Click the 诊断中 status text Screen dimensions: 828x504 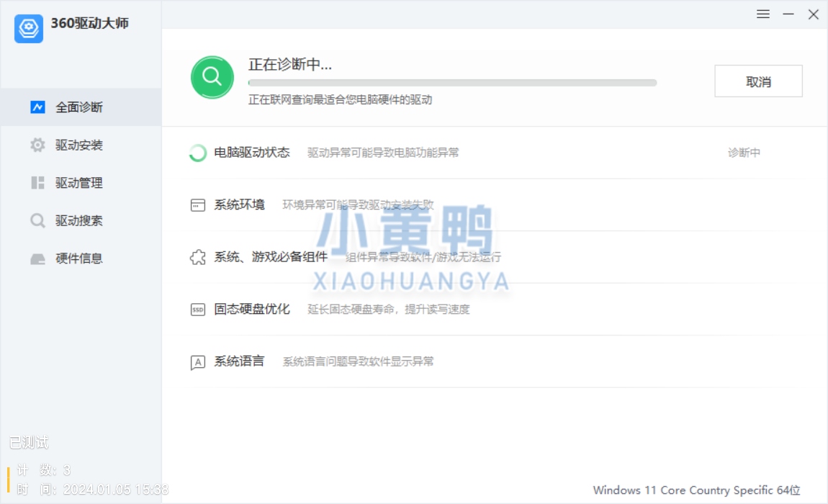point(744,153)
